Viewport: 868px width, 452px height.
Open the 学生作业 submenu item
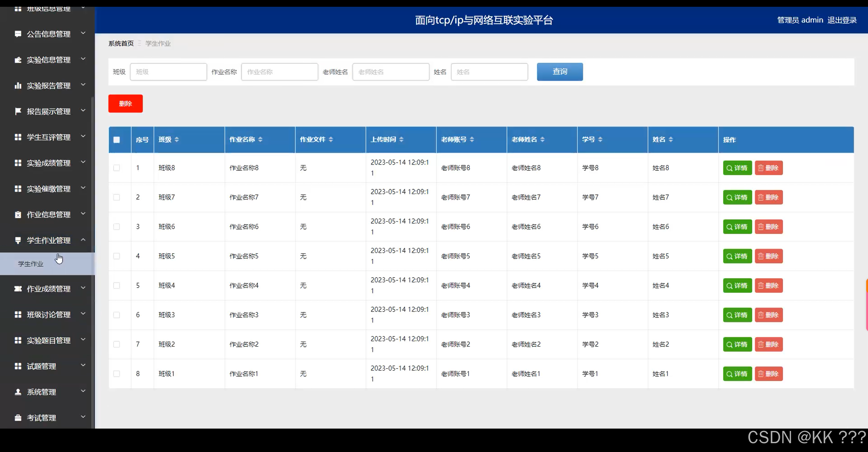click(31, 264)
